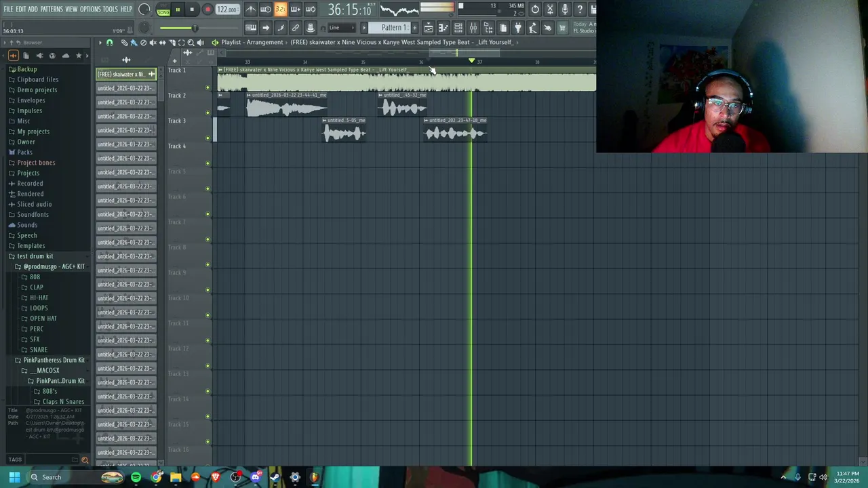Toggle the highlighted 3-2-1 countdown button
Screen dimensions: 868x488
point(280,9)
